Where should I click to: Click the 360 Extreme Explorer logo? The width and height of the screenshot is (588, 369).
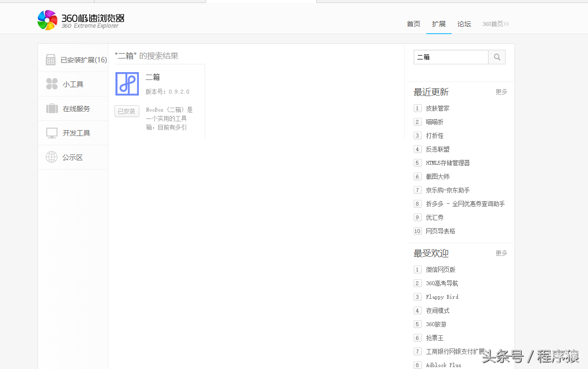(81, 20)
